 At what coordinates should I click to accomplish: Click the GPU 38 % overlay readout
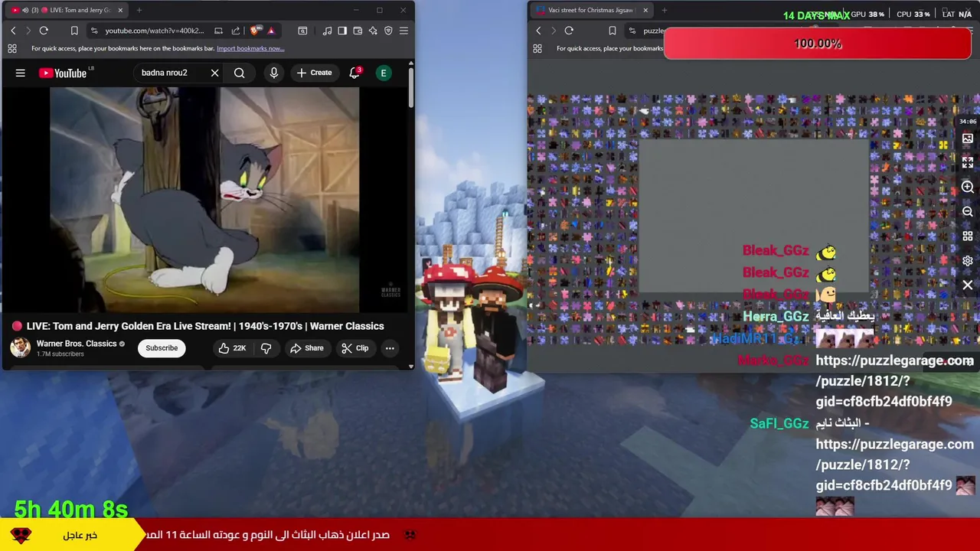(x=867, y=14)
